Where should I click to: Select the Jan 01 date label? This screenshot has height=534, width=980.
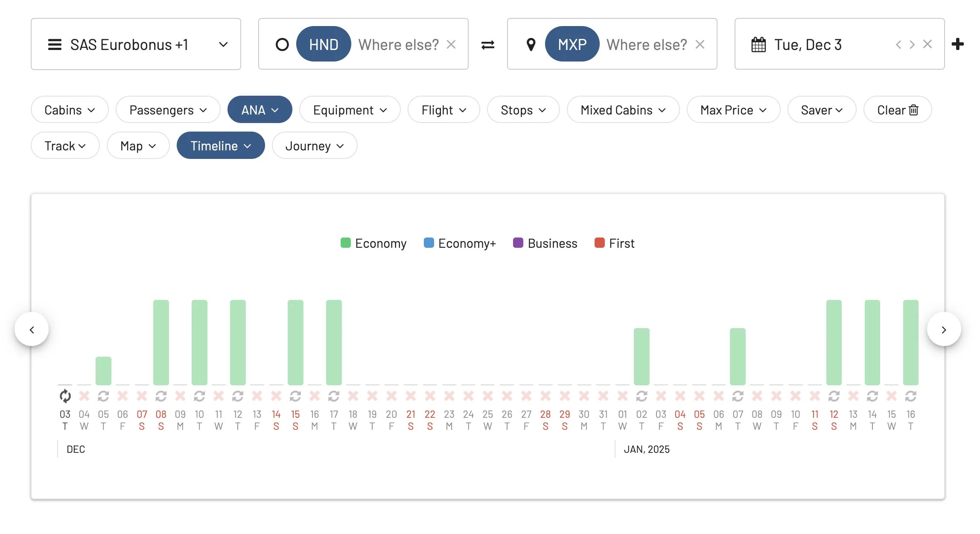(x=622, y=420)
